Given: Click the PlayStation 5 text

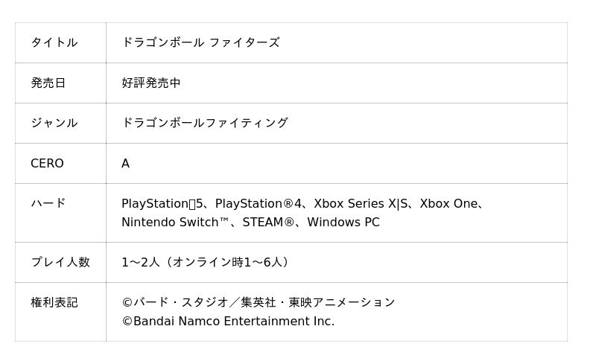Looking at the screenshot, I should (x=162, y=203).
